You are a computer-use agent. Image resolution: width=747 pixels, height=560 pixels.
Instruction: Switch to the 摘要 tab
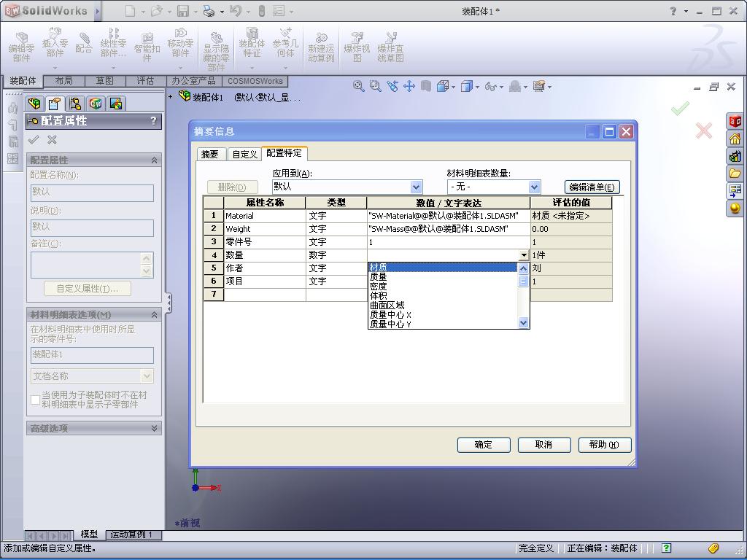pos(209,154)
